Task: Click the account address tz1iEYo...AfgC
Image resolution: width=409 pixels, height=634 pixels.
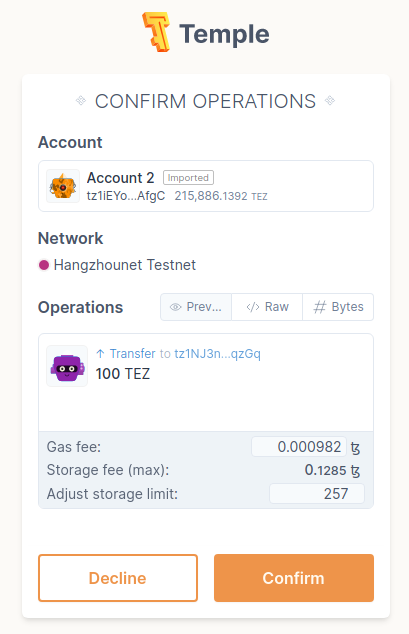Action: click(x=126, y=196)
